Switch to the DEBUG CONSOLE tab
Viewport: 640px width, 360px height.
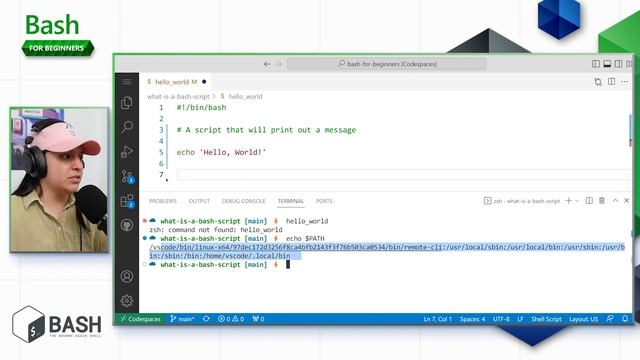[244, 201]
